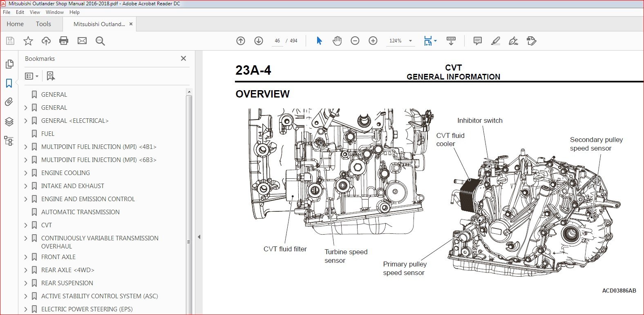This screenshot has width=644, height=315.
Task: Open fit page options dropdown arrow
Action: (435, 41)
